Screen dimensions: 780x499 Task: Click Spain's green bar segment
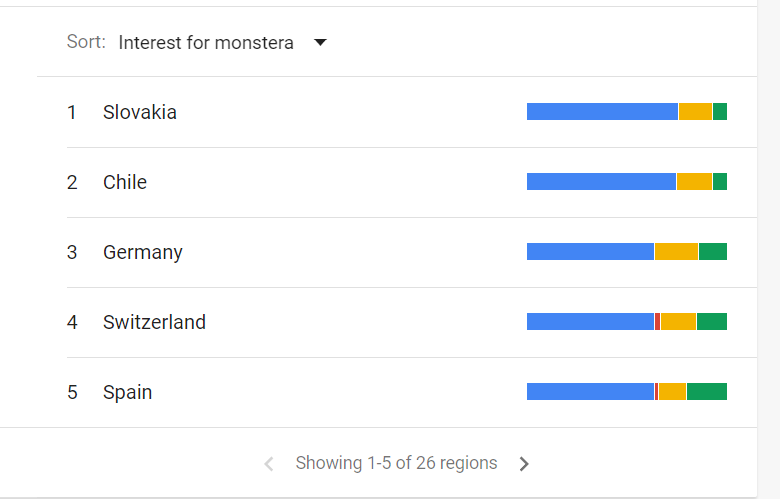click(x=707, y=392)
